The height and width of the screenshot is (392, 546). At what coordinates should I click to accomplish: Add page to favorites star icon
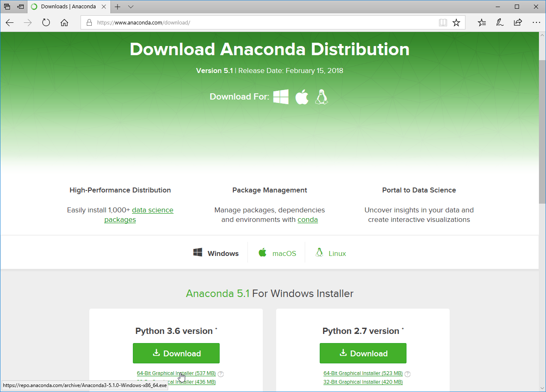coord(456,22)
